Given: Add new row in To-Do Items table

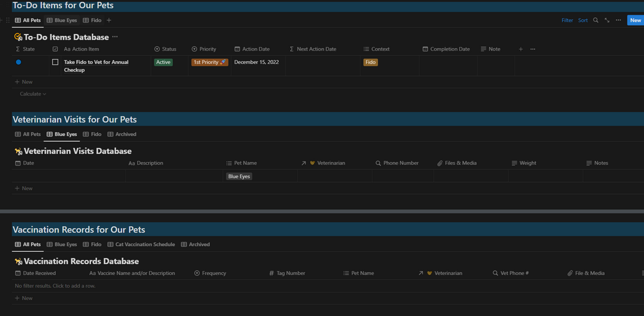Looking at the screenshot, I should 24,82.
